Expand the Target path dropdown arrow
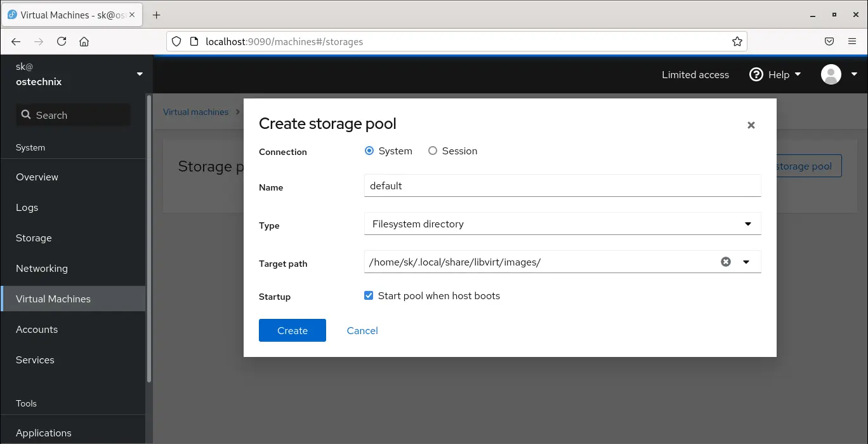868x444 pixels. click(746, 262)
